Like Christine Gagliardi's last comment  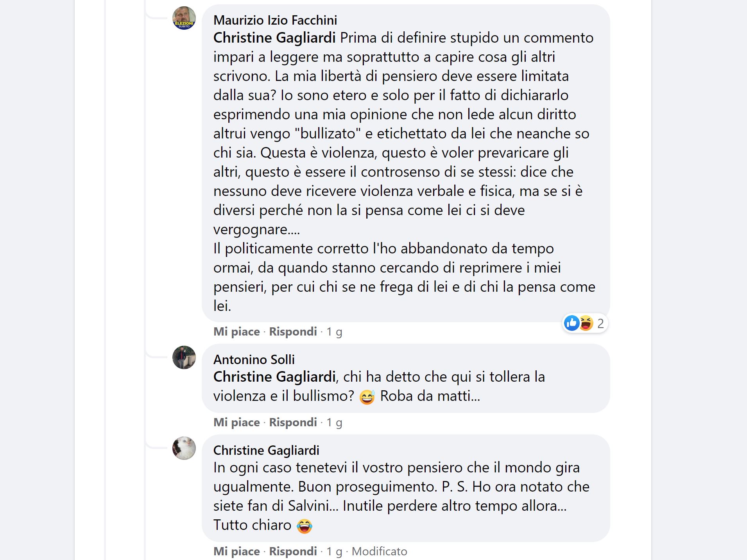pyautogui.click(x=236, y=551)
